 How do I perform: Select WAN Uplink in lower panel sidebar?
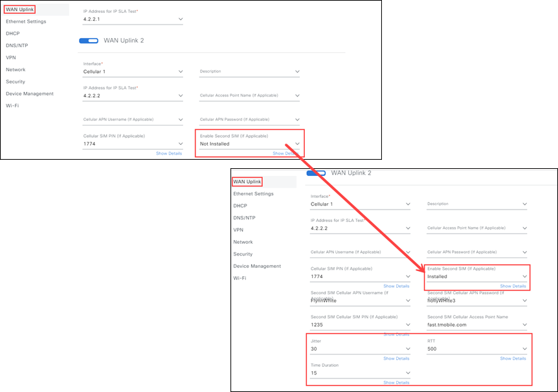pyautogui.click(x=247, y=182)
